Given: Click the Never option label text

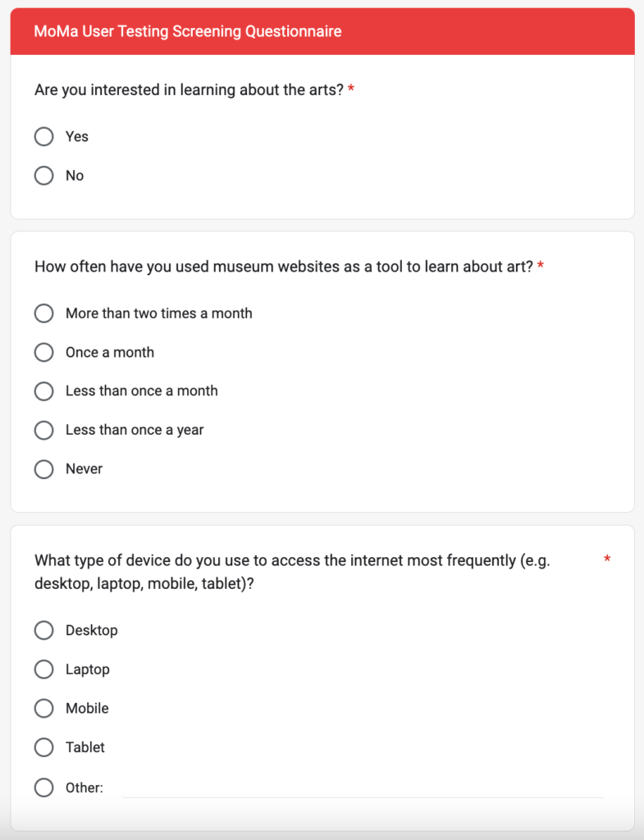Looking at the screenshot, I should pos(84,468).
